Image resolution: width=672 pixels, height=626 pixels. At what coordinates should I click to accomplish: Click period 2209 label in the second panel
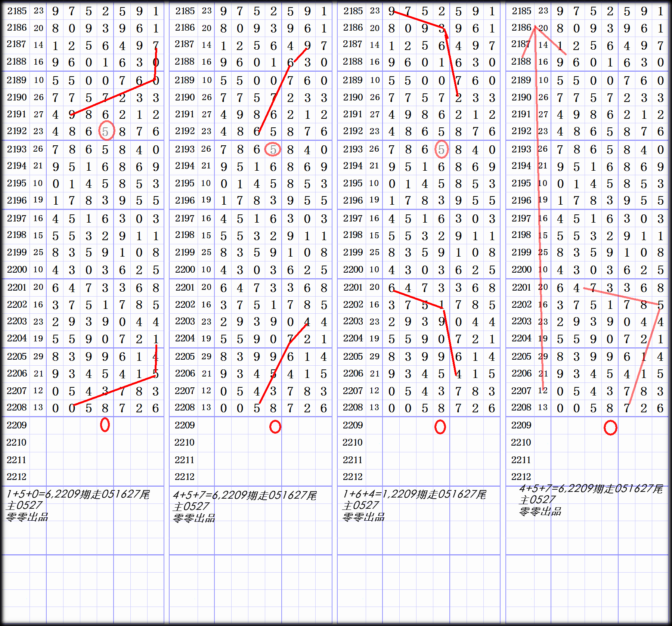[185, 425]
